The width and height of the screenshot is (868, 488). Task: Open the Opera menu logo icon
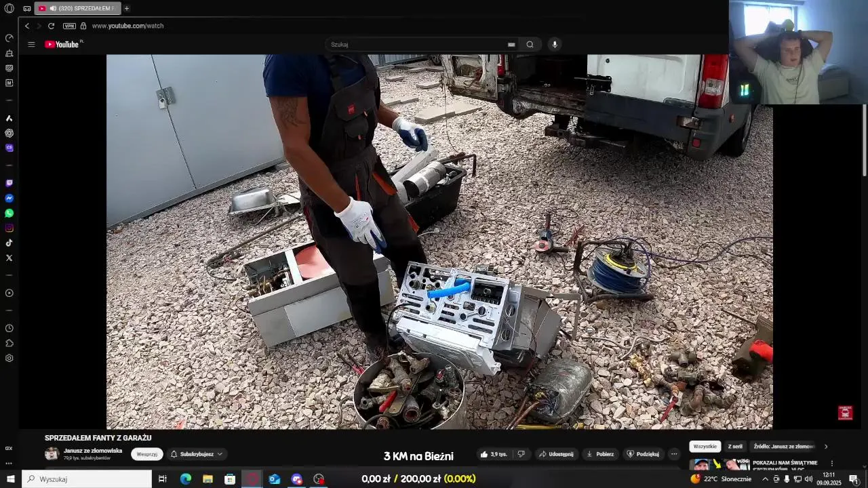pos(9,8)
